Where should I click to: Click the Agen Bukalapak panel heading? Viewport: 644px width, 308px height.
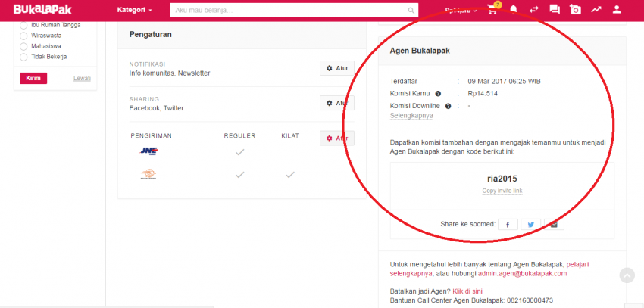[420, 51]
